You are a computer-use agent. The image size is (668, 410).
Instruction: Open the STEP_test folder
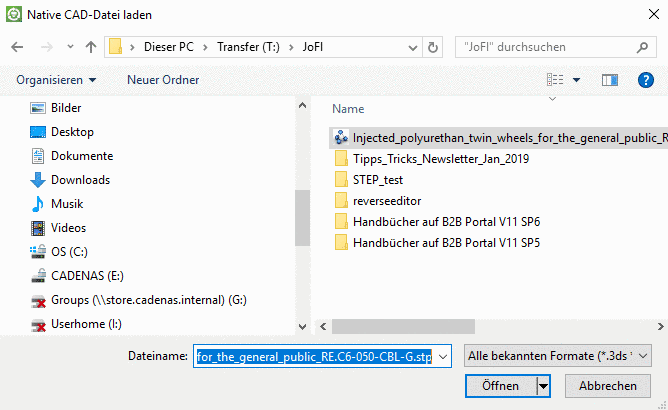[378, 180]
